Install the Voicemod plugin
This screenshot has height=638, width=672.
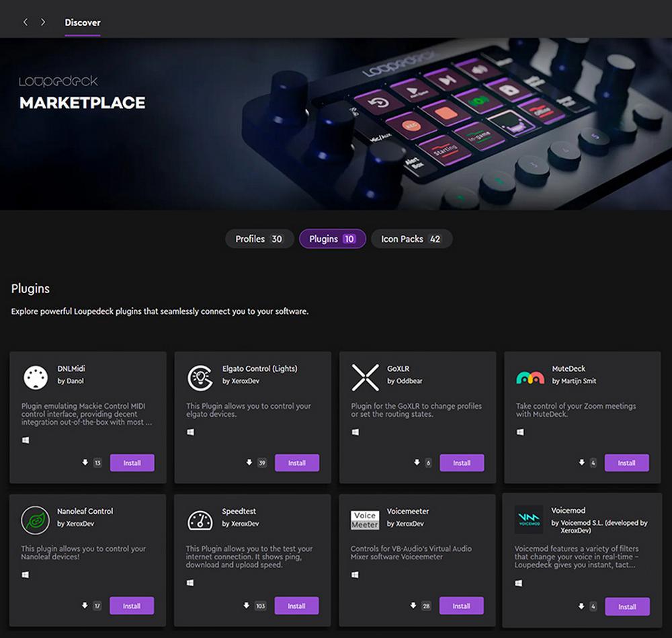628,606
